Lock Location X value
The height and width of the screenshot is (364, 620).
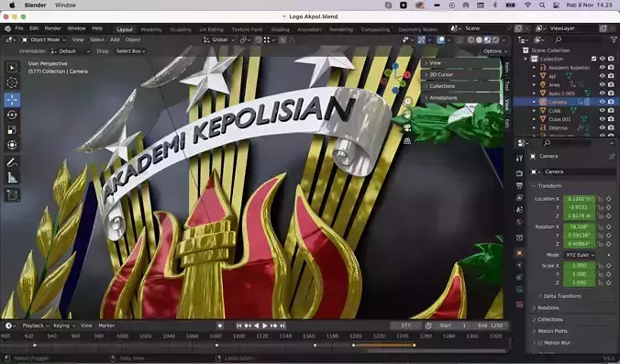[600, 199]
